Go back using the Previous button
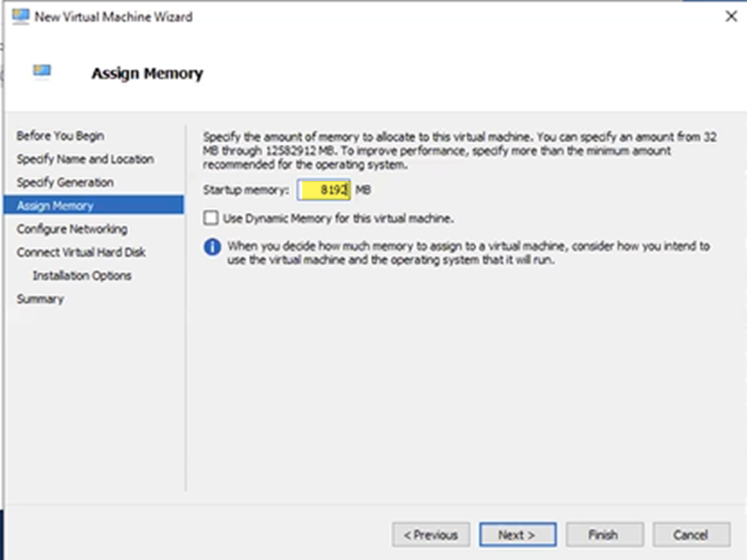Screen dimensions: 747x560 [x=431, y=534]
